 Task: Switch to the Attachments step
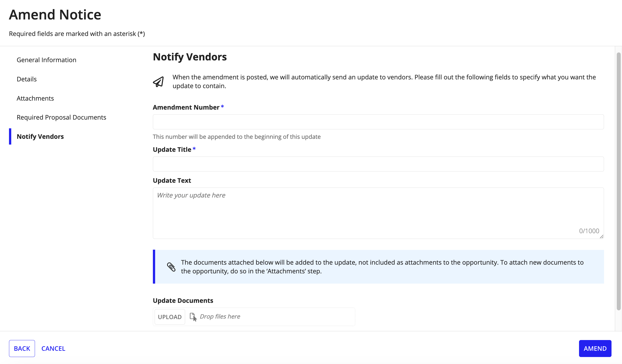point(35,98)
